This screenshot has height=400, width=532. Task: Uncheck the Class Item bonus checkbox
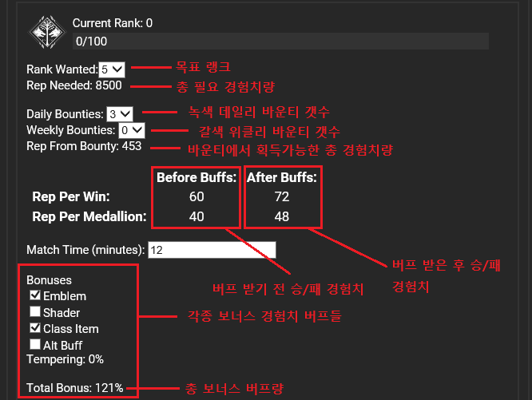[35, 327]
